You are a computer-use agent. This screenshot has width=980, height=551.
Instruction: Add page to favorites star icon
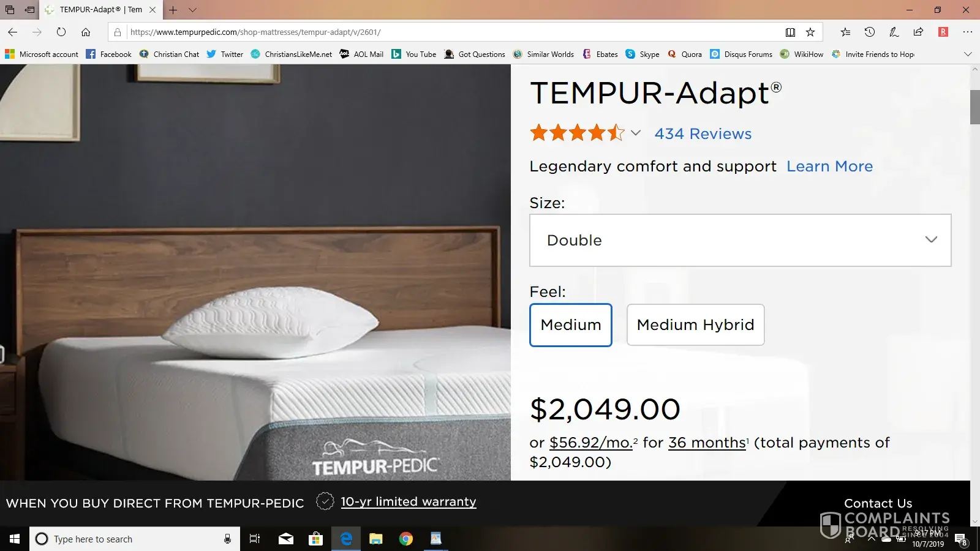pos(810,32)
